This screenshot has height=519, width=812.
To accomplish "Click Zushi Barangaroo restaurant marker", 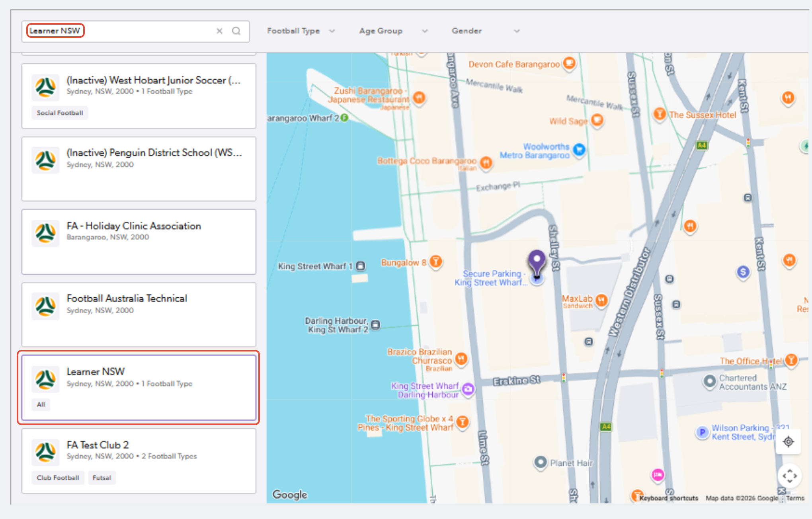I will pos(419,98).
